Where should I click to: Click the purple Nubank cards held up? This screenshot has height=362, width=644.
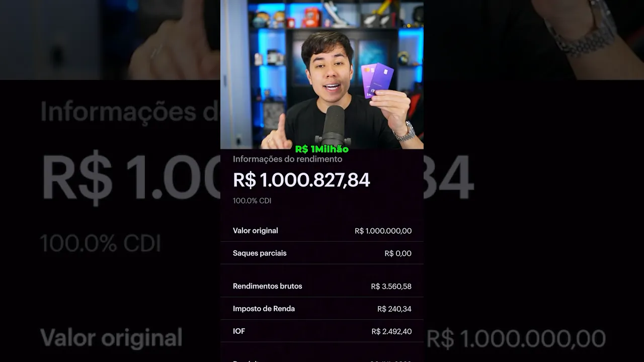click(x=377, y=79)
